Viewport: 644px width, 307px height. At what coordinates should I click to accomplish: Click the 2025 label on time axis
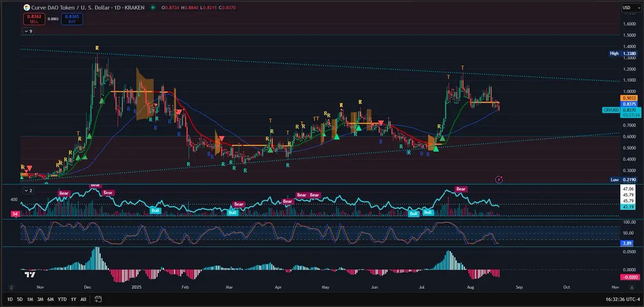tap(136, 287)
